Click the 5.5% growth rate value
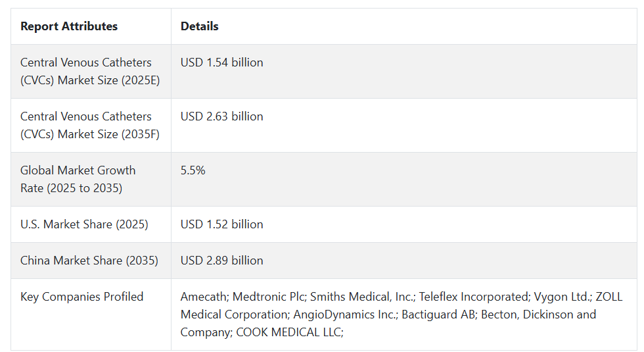Viewport: 644px width, 352px height. [x=193, y=170]
